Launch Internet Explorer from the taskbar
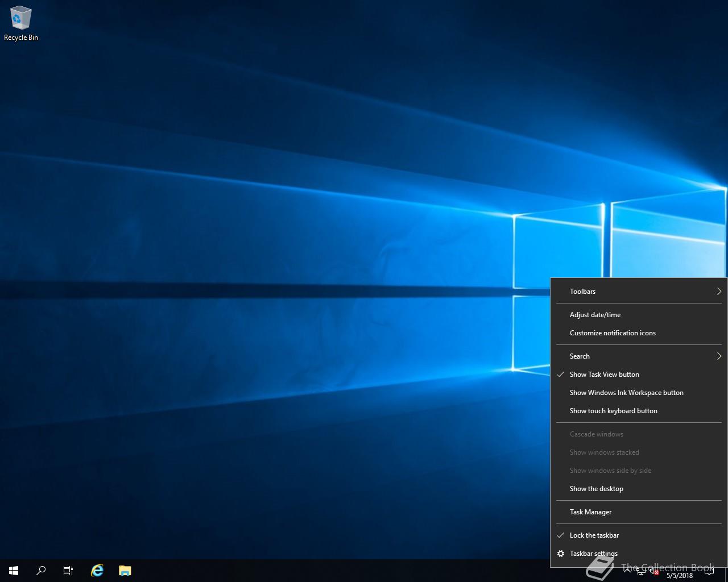Viewport: 728px width, 582px height. point(97,571)
